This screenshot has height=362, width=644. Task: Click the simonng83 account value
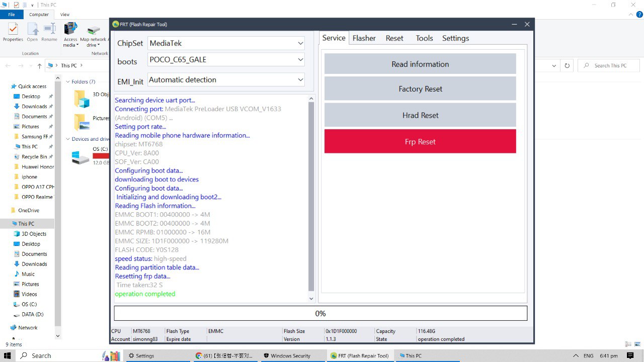145,339
